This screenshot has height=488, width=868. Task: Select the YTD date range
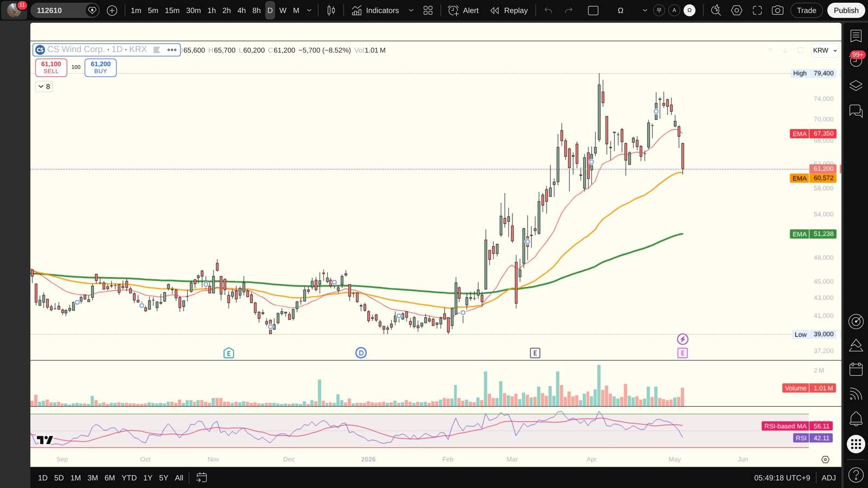(129, 478)
